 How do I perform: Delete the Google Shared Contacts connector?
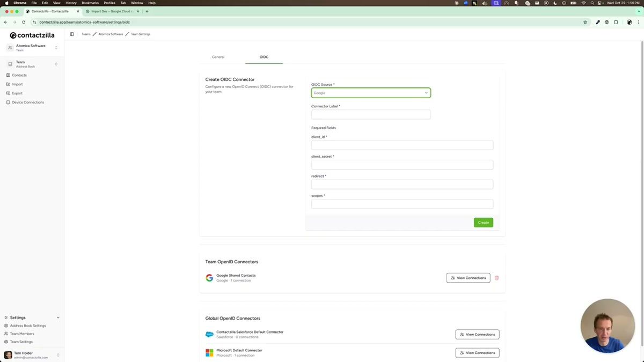pyautogui.click(x=496, y=278)
